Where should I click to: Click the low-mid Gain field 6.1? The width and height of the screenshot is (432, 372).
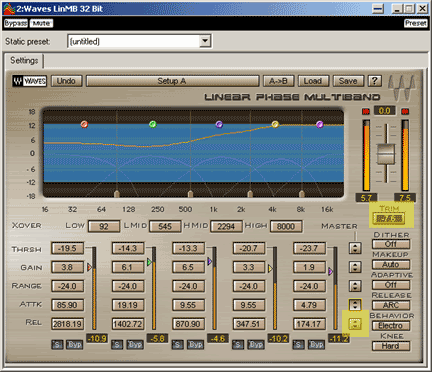[x=128, y=267]
